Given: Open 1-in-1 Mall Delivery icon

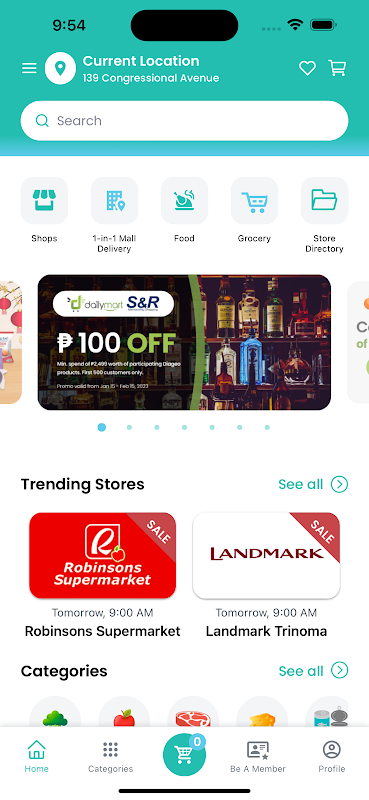Looking at the screenshot, I should 114,201.
